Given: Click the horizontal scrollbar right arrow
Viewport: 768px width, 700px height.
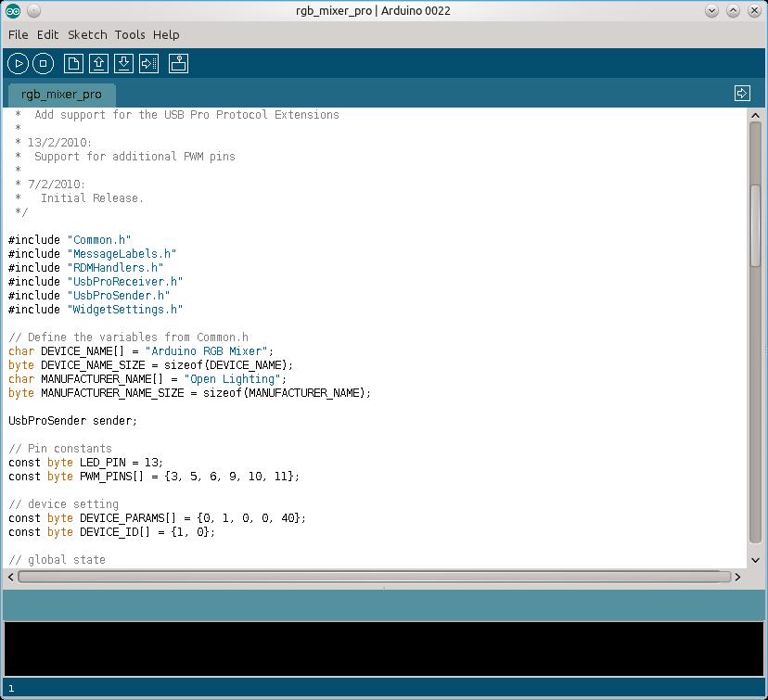Looking at the screenshot, I should tap(738, 577).
